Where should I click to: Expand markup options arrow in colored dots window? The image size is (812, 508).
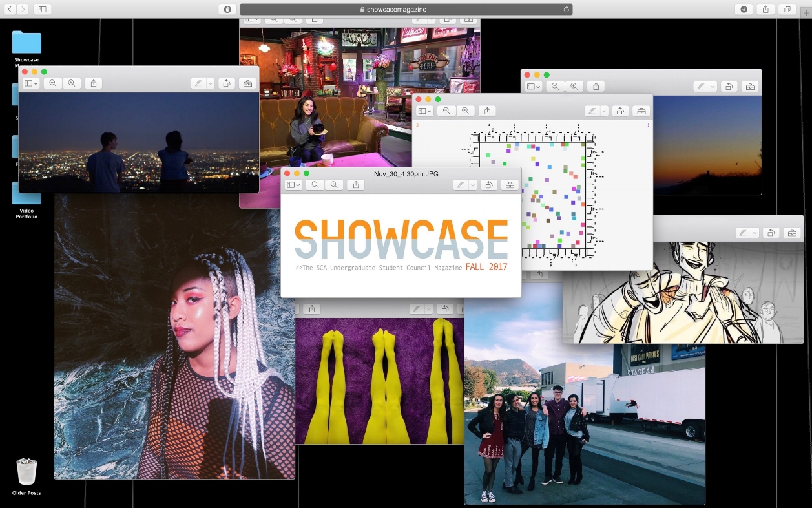[604, 111]
